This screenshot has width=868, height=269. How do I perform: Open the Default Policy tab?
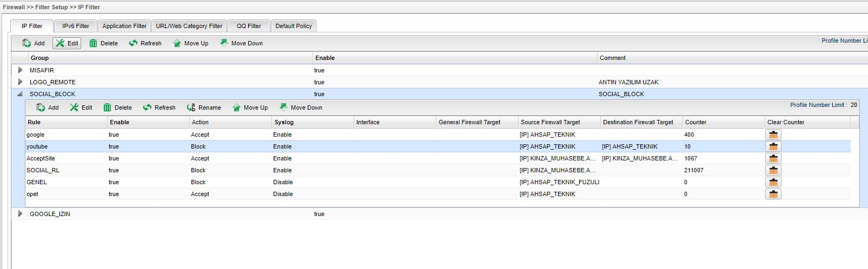coord(294,26)
